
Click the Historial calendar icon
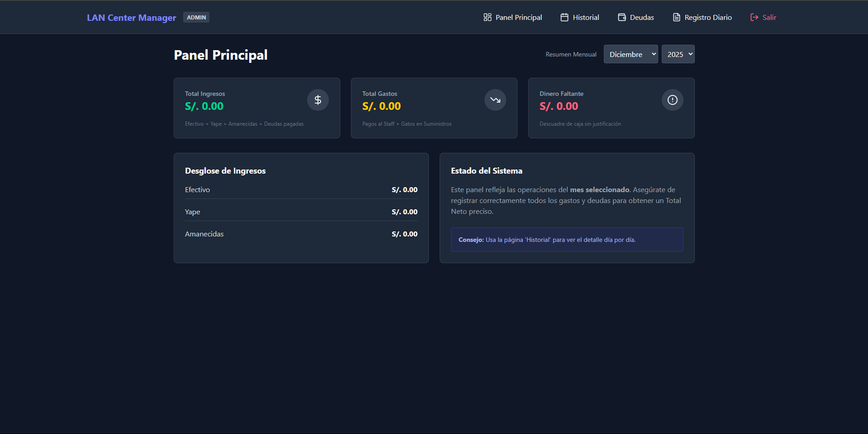[564, 17]
